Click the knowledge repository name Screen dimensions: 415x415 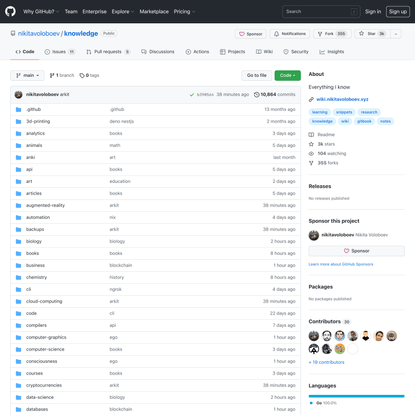pyautogui.click(x=81, y=33)
